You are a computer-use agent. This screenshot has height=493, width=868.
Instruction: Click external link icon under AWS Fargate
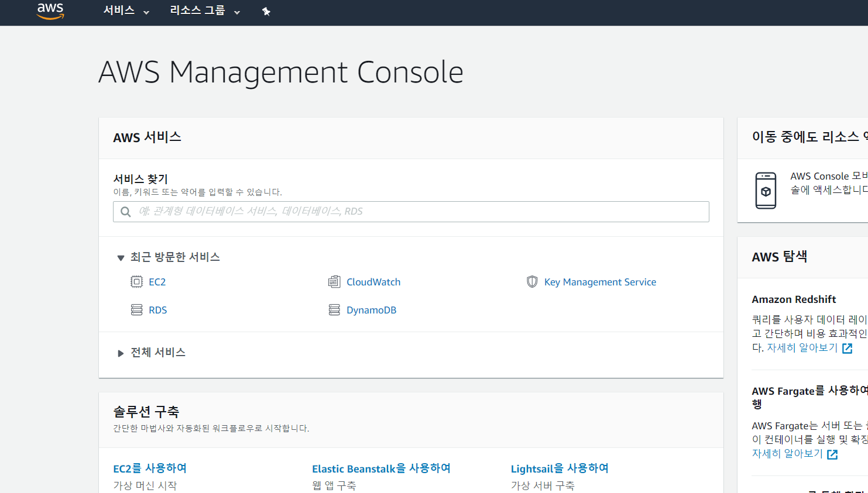pyautogui.click(x=832, y=454)
